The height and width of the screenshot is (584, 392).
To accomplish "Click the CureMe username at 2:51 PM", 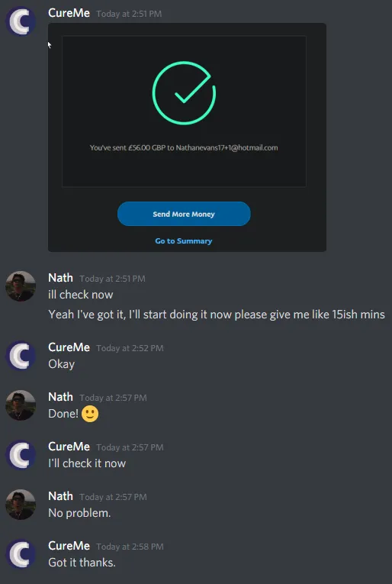I will 69,13.
